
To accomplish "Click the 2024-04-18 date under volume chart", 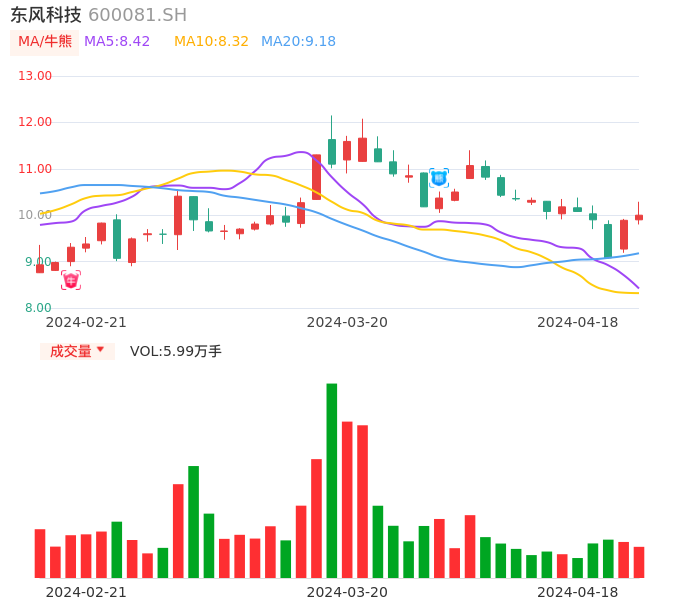I will pos(578,592).
